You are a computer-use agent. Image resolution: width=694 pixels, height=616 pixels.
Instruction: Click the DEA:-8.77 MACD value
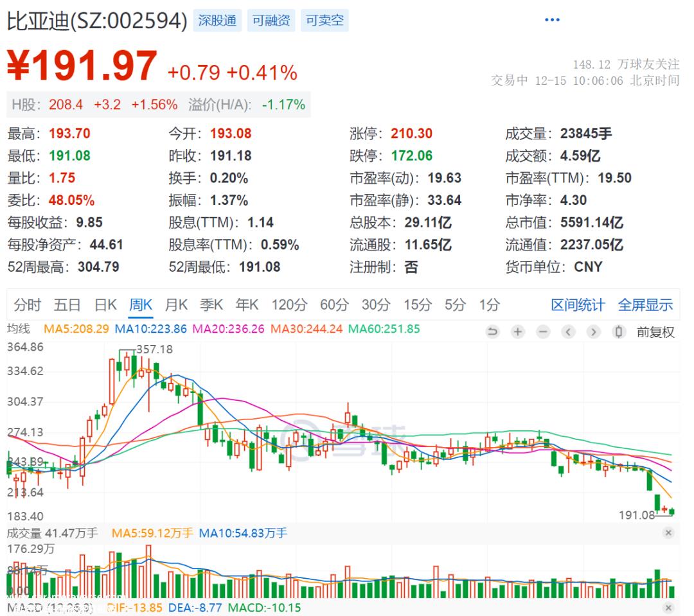click(x=195, y=608)
